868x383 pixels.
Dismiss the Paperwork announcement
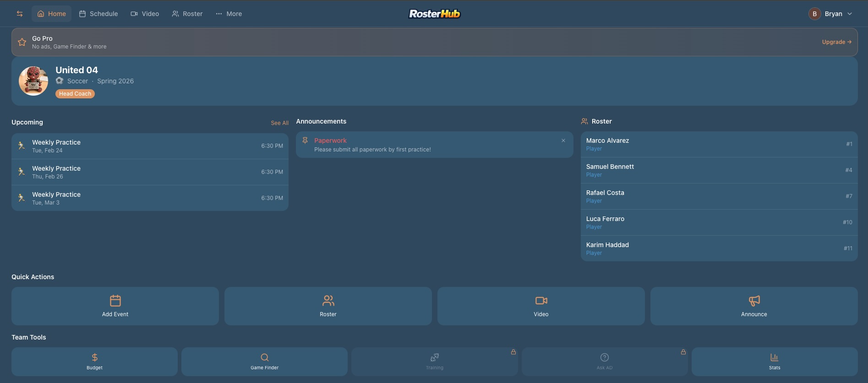click(563, 140)
